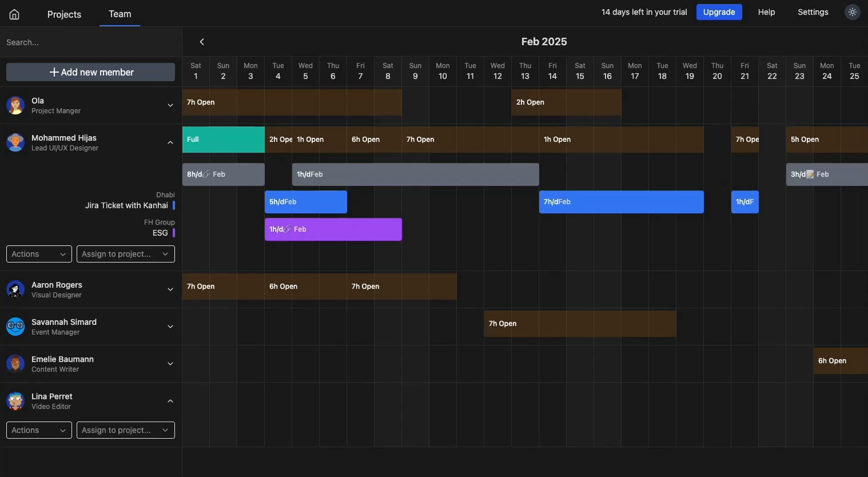Select the ESG project label
Viewport: 868px width, 477px height.
160,233
